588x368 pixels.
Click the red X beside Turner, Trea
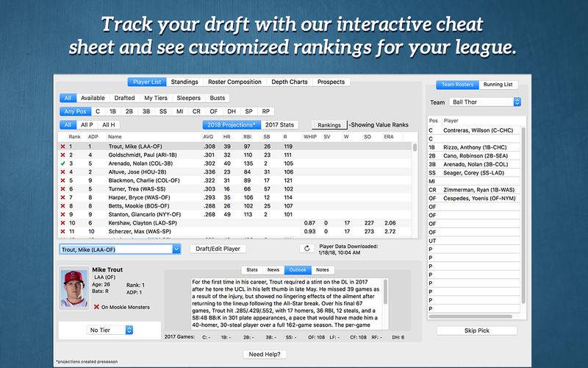pos(62,189)
